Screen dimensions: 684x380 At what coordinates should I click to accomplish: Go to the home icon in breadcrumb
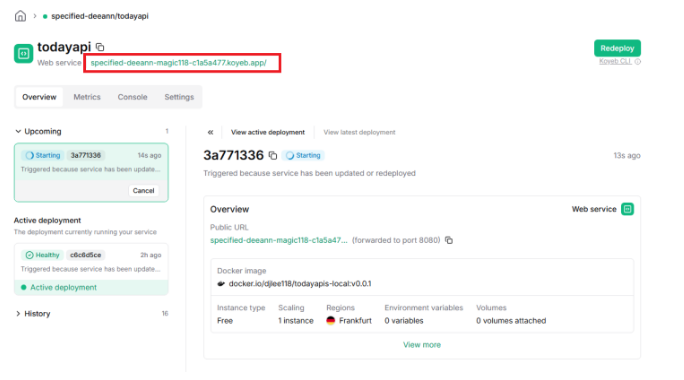click(20, 16)
